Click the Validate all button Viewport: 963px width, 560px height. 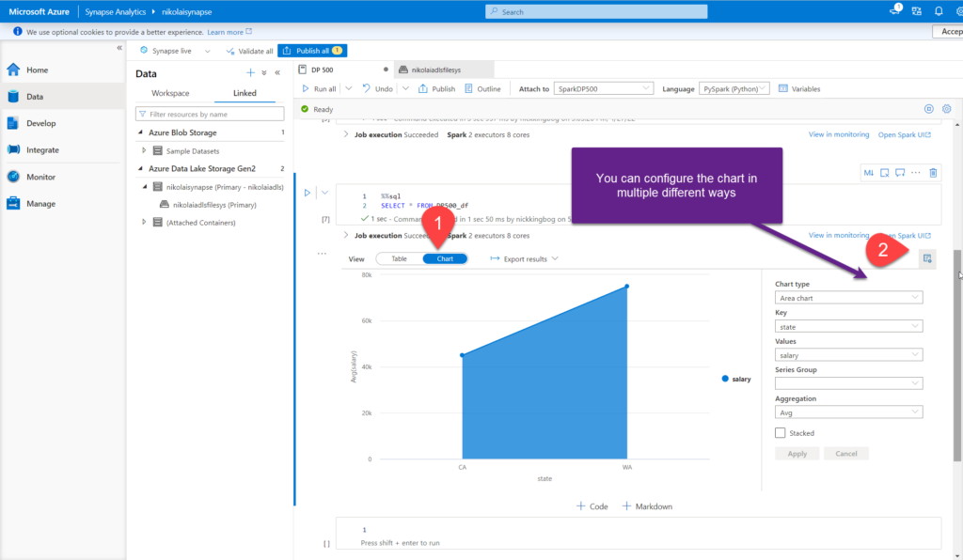click(x=249, y=51)
